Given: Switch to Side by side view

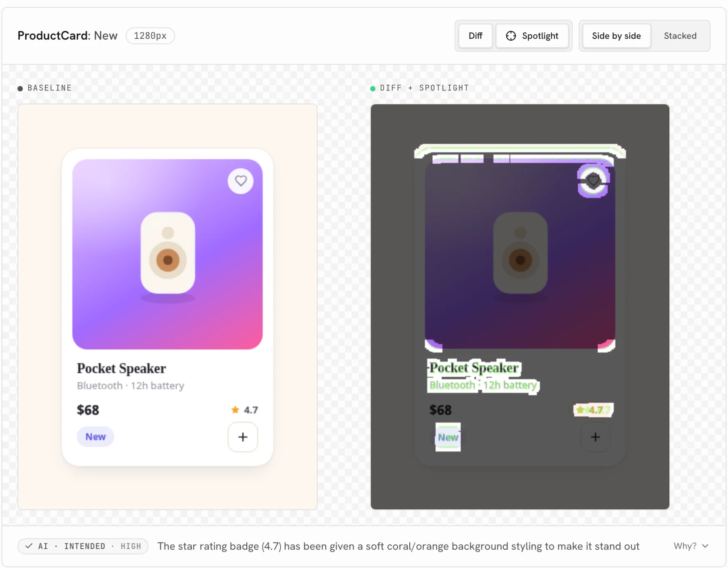Looking at the screenshot, I should pos(616,36).
